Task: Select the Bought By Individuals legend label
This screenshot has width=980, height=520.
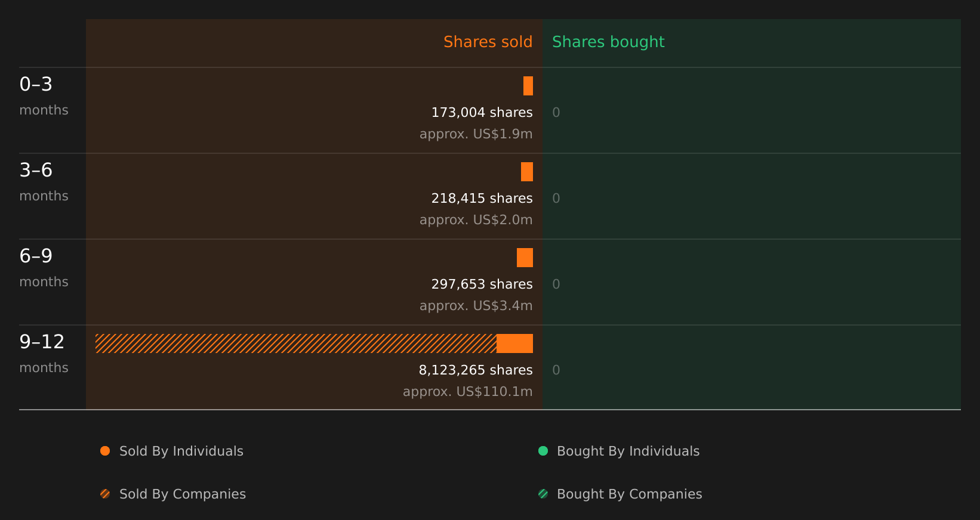Action: click(628, 451)
